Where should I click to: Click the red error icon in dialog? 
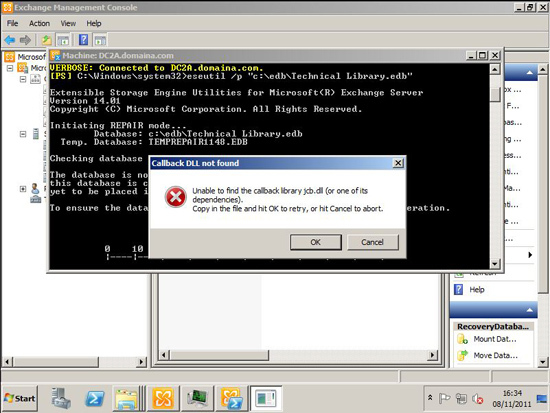click(176, 197)
